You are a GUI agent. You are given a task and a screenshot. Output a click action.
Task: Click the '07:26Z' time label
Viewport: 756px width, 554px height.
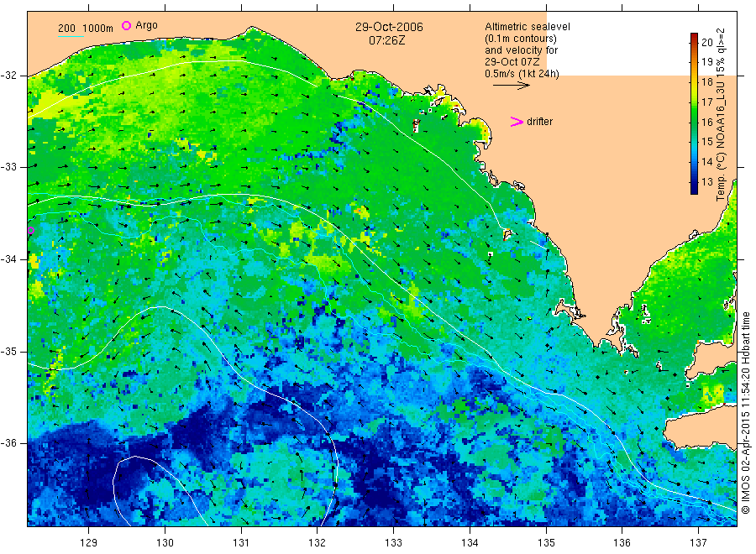tap(387, 40)
